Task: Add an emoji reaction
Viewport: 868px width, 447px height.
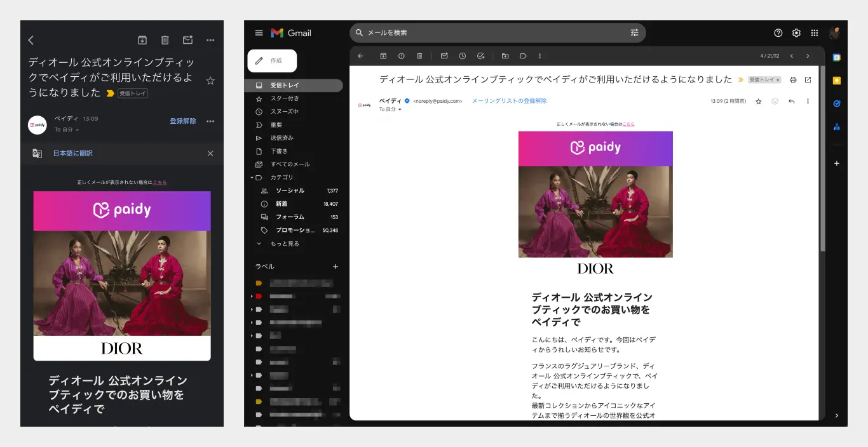Action: 775,101
